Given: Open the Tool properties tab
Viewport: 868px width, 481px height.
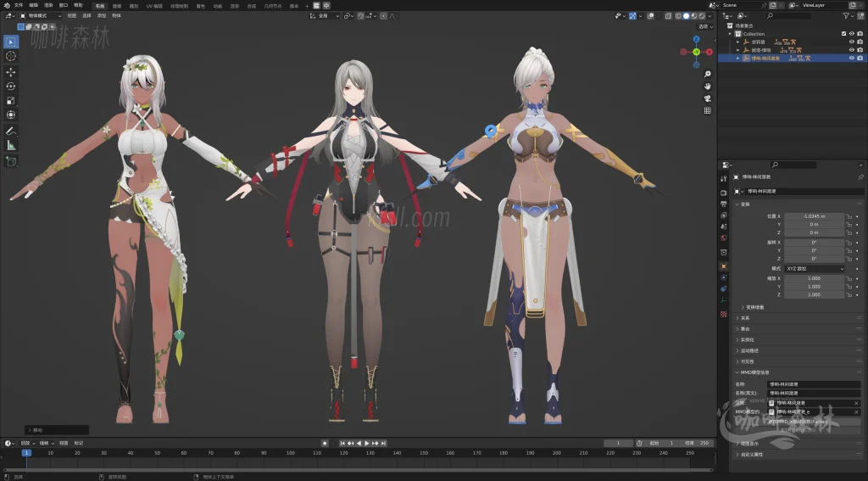Looking at the screenshot, I should pos(724,178).
